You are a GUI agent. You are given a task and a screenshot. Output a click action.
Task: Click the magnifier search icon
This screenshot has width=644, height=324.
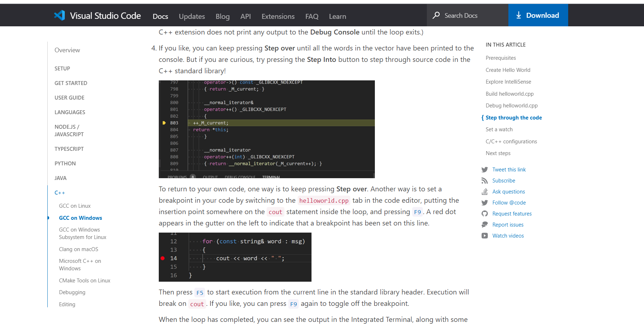(436, 15)
